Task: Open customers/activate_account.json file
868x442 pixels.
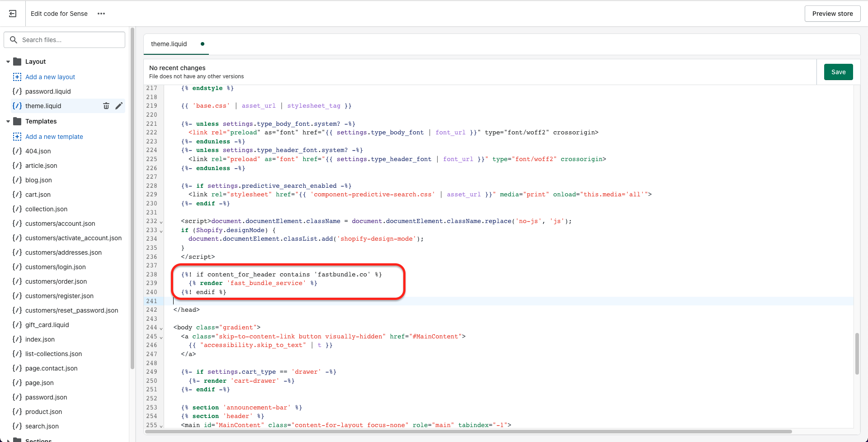Action: click(73, 238)
